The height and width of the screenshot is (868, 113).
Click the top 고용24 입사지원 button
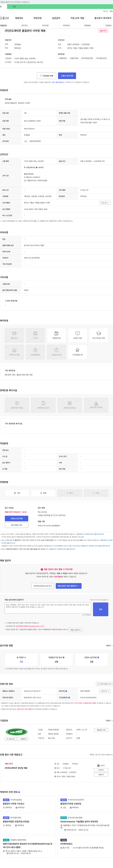67,76
